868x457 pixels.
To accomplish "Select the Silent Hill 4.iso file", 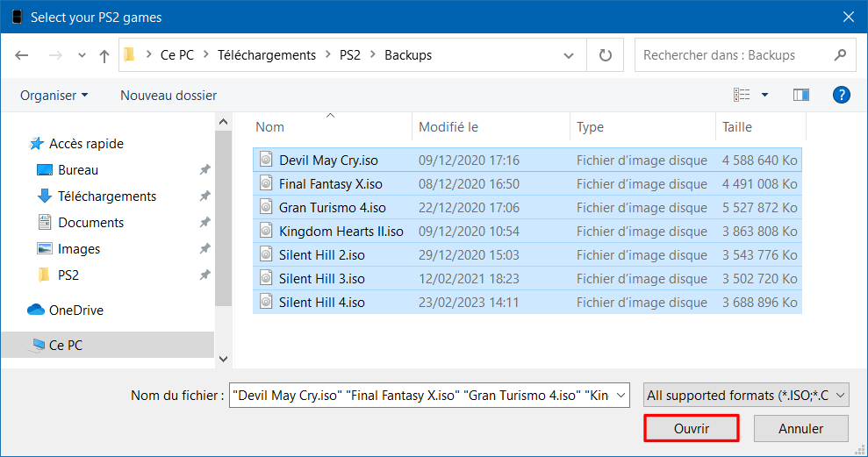I will coord(527,303).
